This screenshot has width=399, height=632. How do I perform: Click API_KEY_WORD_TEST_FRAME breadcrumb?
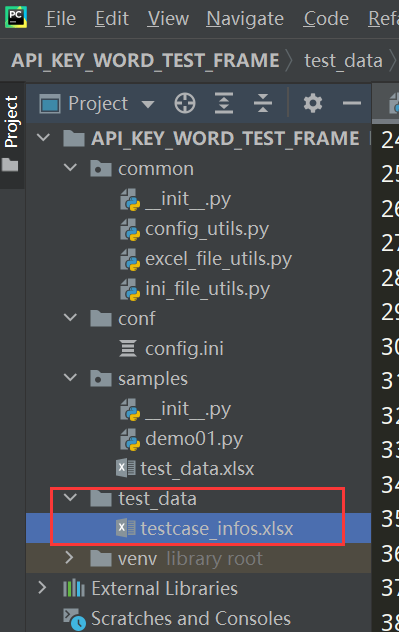coord(145,60)
